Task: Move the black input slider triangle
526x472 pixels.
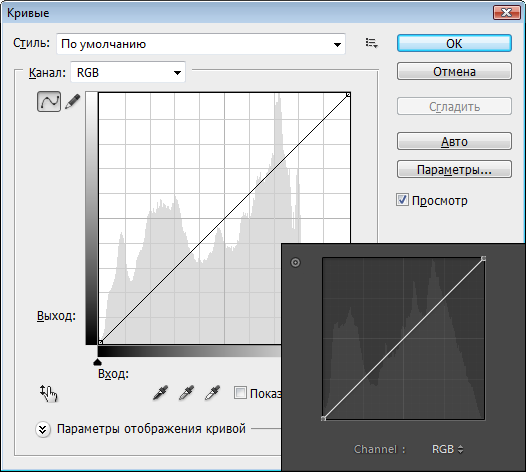Action: [x=97, y=362]
